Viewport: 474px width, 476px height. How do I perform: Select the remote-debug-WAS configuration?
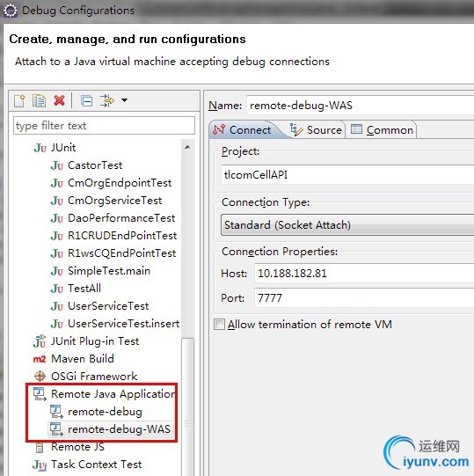[x=119, y=429]
